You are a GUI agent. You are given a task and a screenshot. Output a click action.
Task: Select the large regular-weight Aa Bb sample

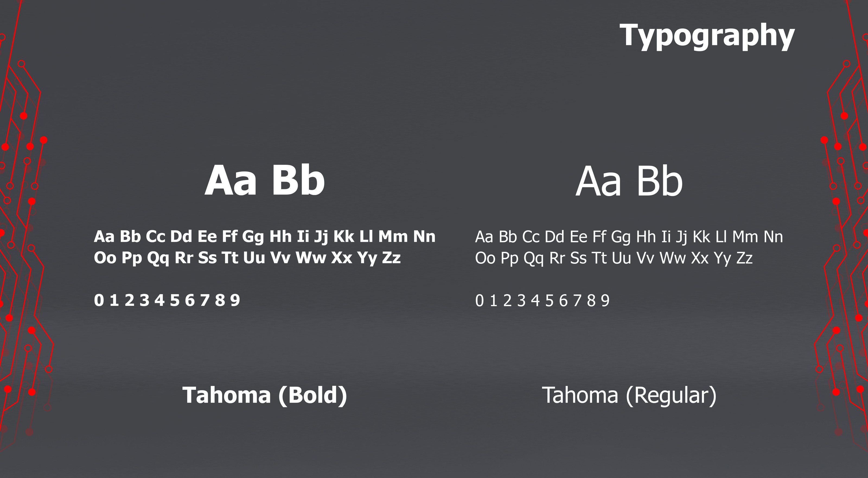629,181
